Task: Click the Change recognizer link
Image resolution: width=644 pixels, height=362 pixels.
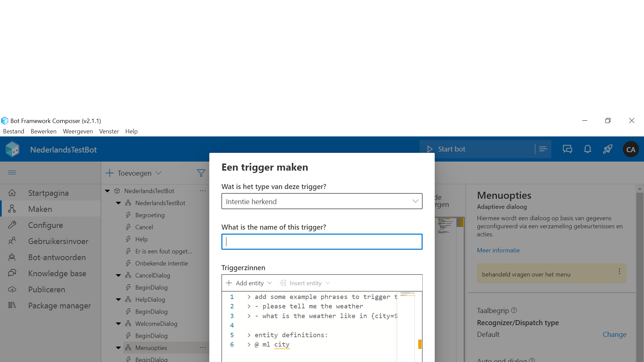Action: 614,335
